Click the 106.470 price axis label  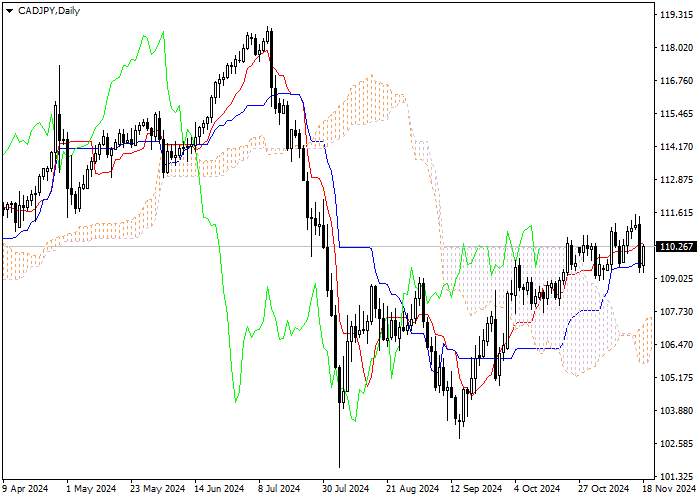point(676,345)
